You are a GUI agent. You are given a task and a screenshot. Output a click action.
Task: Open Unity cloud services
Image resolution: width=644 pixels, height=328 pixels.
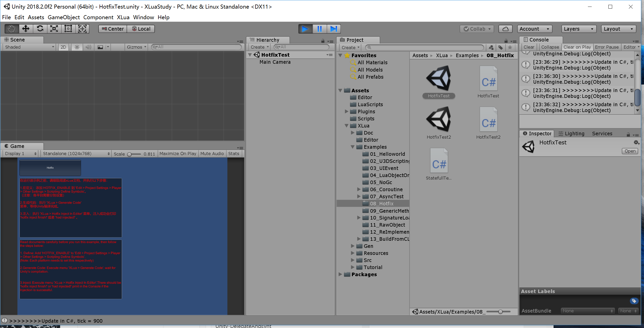[x=505, y=29]
